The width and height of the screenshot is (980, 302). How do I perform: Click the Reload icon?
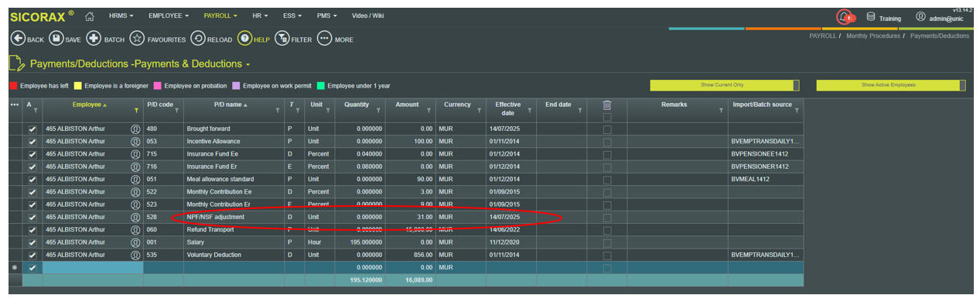click(197, 39)
